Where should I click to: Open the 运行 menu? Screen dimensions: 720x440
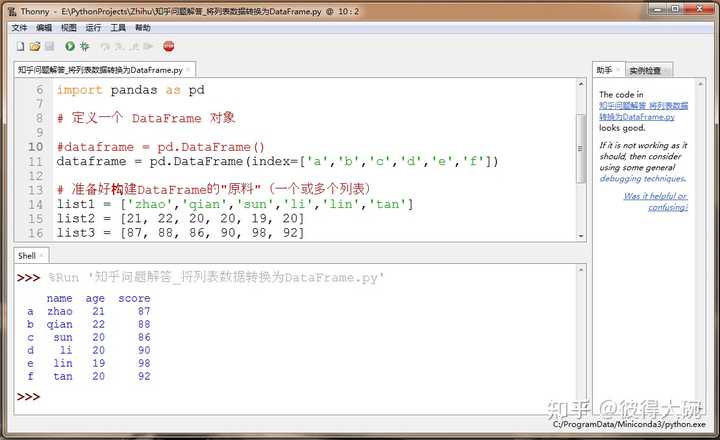click(x=93, y=28)
